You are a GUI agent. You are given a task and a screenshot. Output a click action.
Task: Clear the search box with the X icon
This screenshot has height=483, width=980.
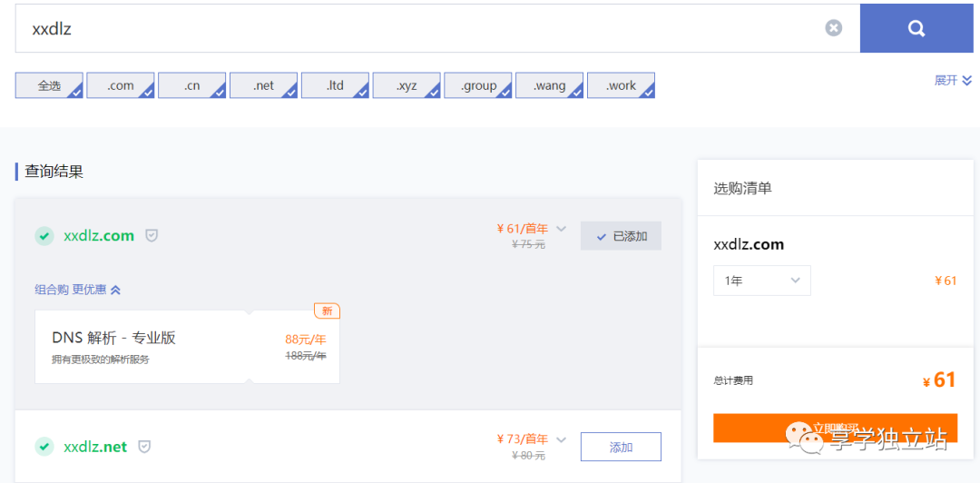pos(833,28)
